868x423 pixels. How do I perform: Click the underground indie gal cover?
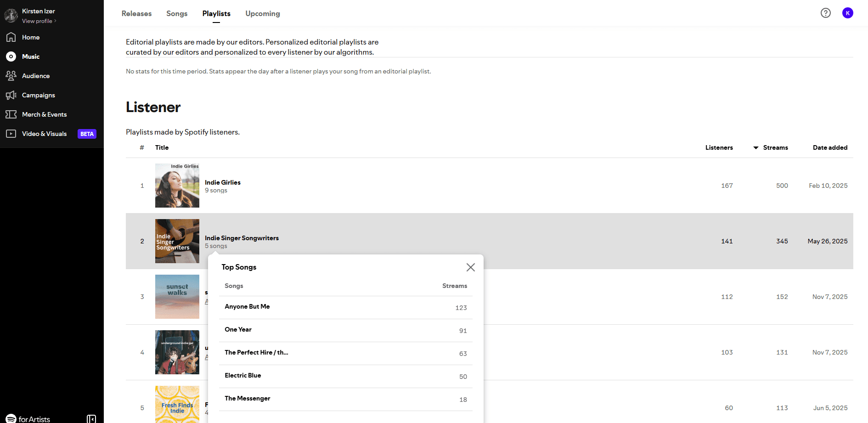(x=177, y=352)
